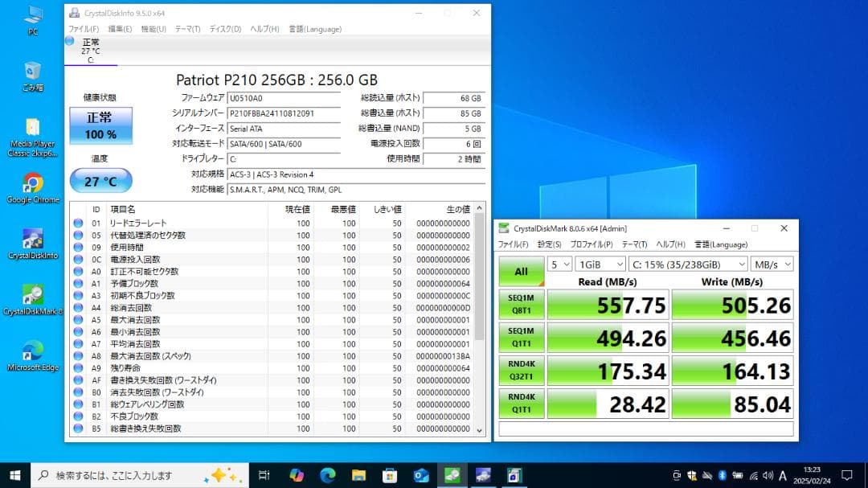This screenshot has height=488, width=868.
Task: Open the drive dropdown showing C: 15%
Action: (687, 263)
